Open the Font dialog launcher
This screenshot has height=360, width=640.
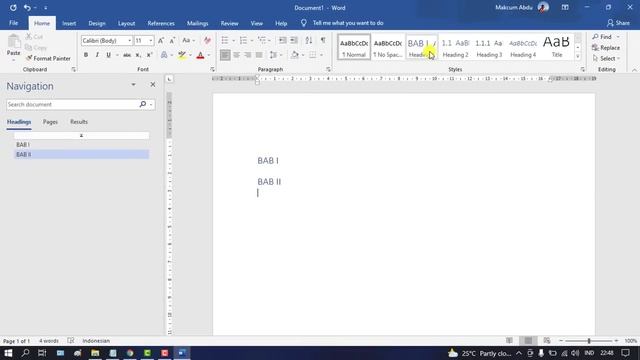pyautogui.click(x=212, y=69)
